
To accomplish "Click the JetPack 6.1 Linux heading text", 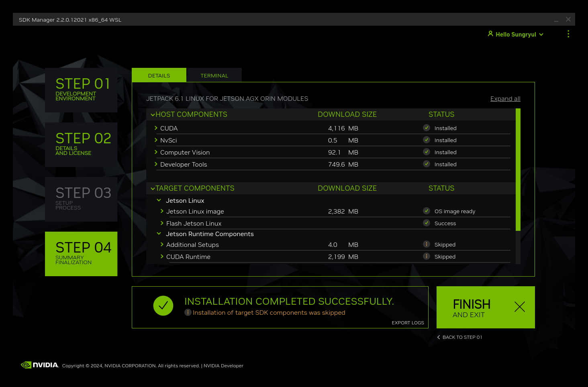I will pos(227,99).
